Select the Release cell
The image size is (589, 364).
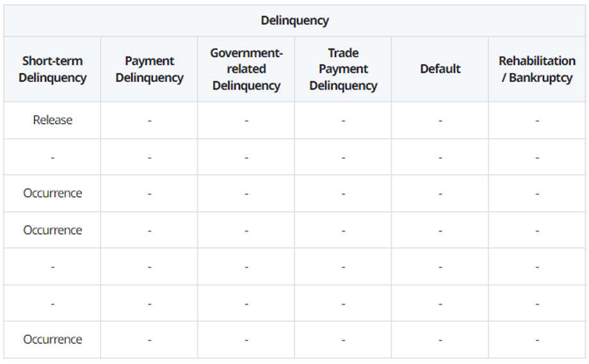click(52, 120)
